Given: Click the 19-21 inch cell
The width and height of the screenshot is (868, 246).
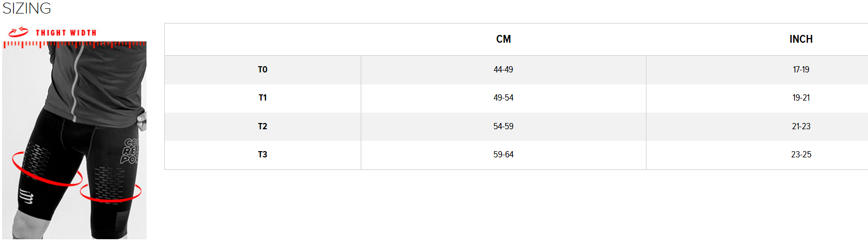Looking at the screenshot, I should (801, 98).
